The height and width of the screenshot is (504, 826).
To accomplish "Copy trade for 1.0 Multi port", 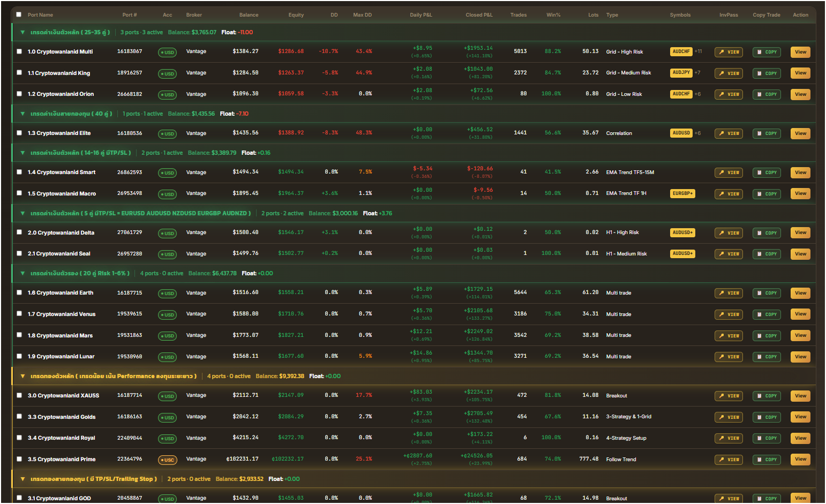I will coord(767,52).
